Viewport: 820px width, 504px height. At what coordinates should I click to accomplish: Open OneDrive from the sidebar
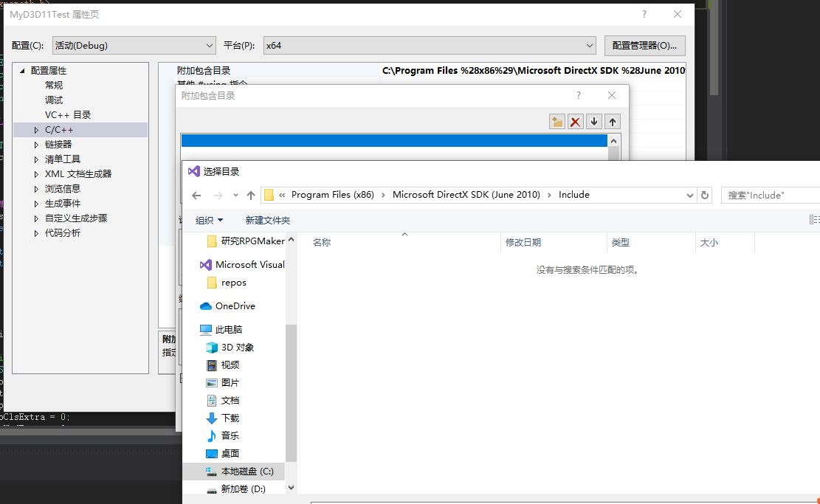click(x=234, y=305)
